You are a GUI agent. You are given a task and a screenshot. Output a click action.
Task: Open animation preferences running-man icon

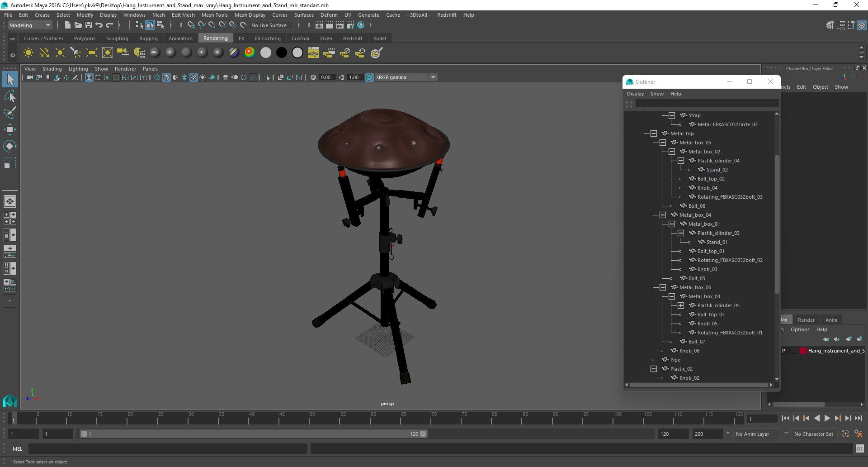click(859, 434)
